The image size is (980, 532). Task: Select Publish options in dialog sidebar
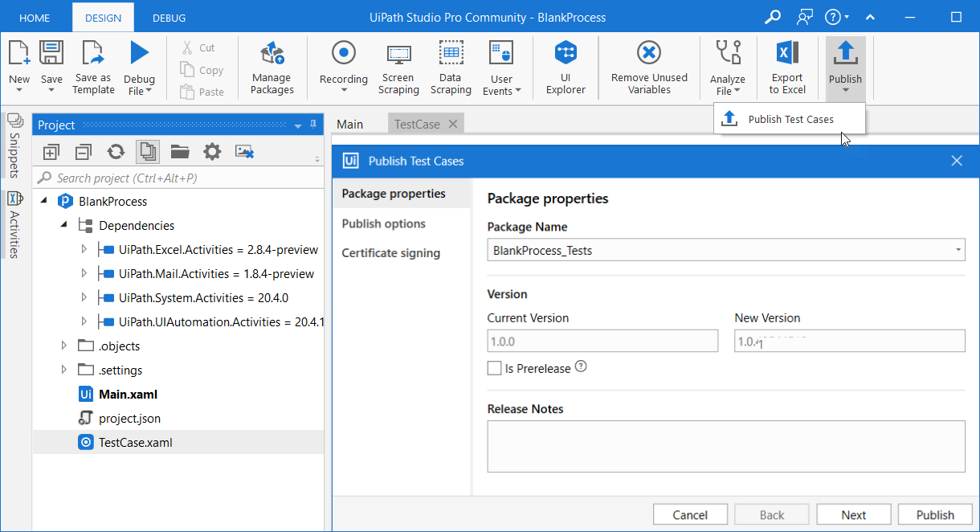point(384,223)
